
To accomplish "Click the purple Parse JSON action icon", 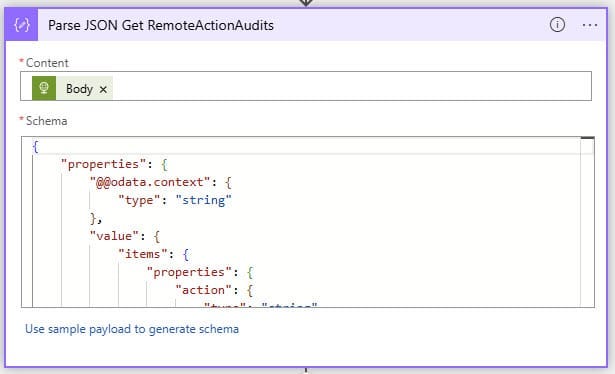I will pos(22,25).
